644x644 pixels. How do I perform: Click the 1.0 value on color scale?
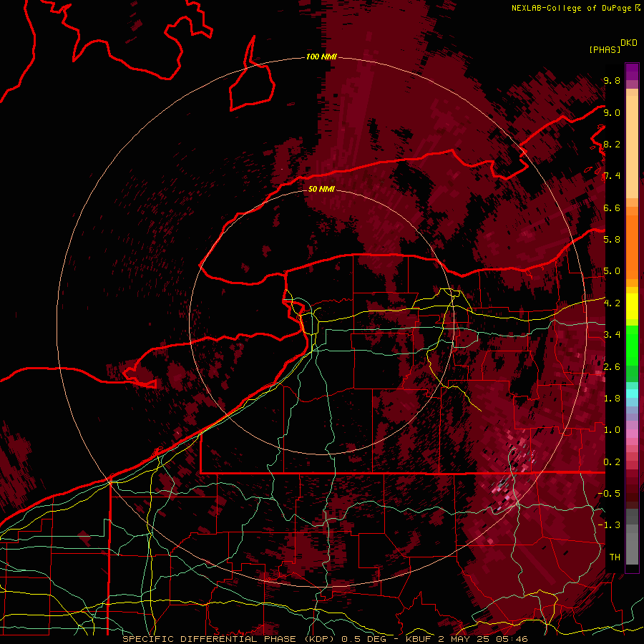[x=612, y=430]
